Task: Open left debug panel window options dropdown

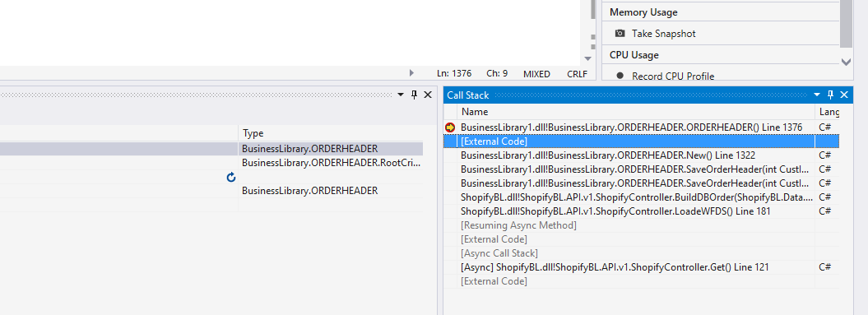Action: 401,95
